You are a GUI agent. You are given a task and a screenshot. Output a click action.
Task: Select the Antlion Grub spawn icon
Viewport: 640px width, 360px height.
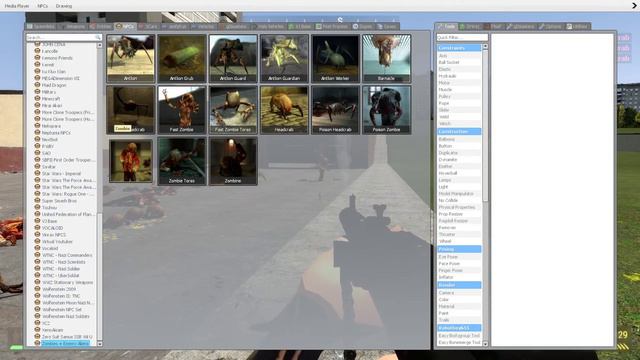click(182, 58)
